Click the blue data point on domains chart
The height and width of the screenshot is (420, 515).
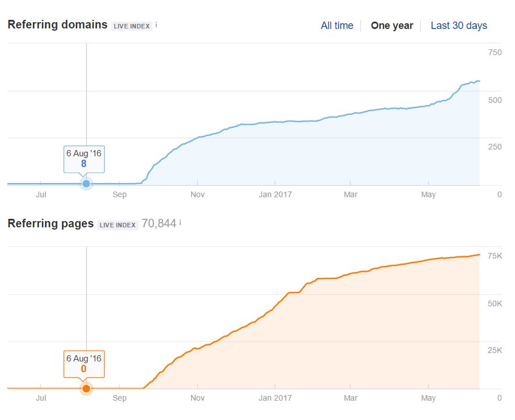tap(86, 184)
